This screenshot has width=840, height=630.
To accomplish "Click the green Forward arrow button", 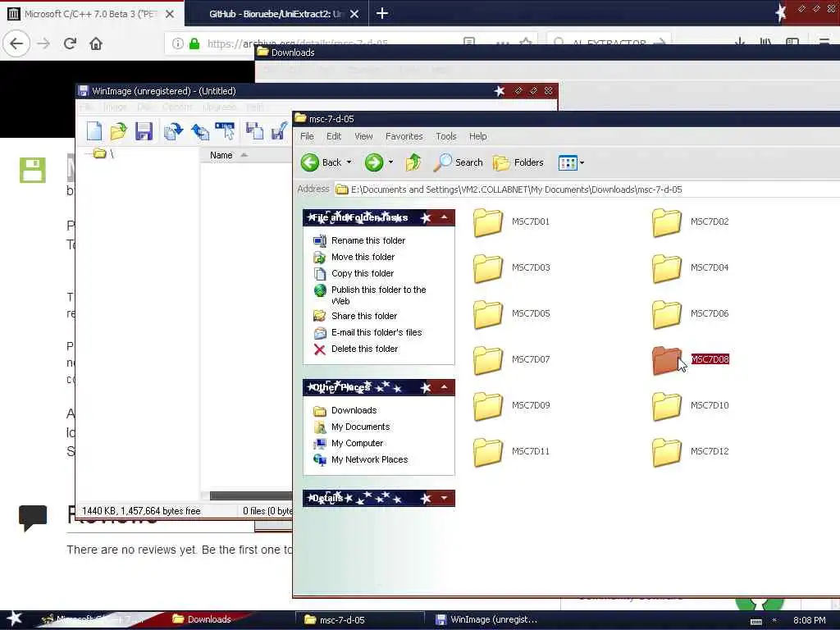I will point(374,162).
